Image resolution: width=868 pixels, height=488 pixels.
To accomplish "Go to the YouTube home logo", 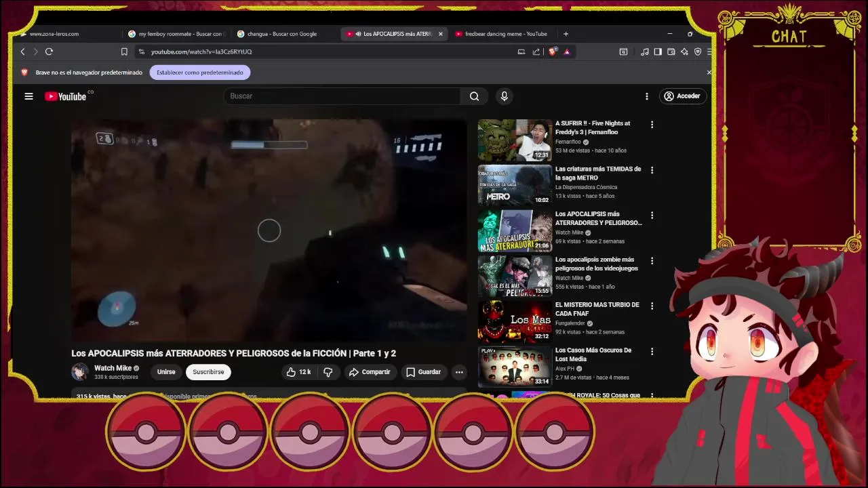I will [x=66, y=96].
